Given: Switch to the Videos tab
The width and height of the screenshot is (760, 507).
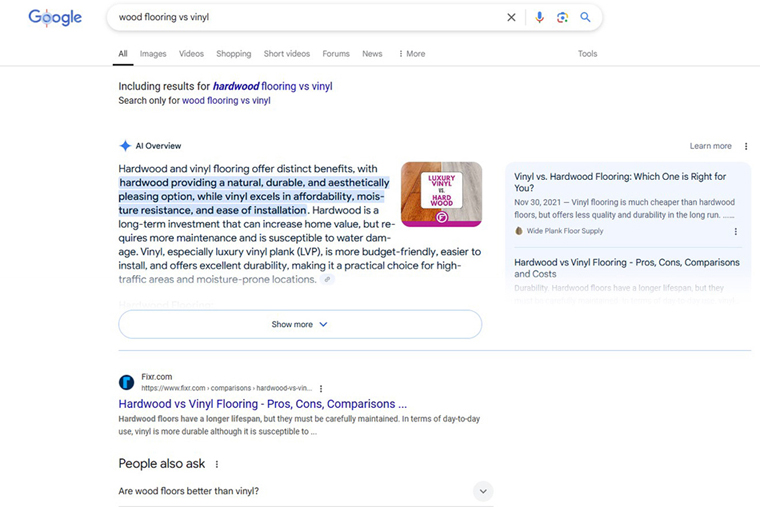Looking at the screenshot, I should click(191, 54).
